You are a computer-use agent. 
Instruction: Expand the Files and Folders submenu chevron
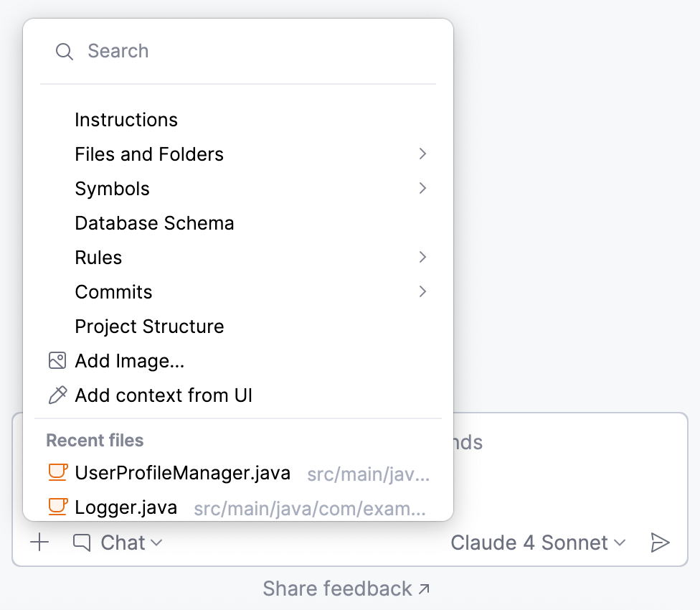pos(422,154)
